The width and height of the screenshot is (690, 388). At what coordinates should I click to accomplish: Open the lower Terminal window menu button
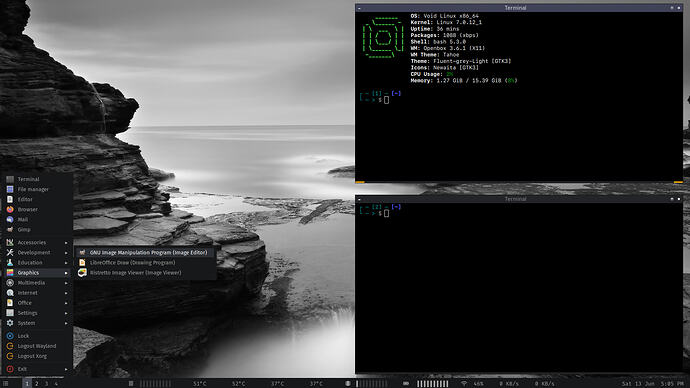[359, 199]
